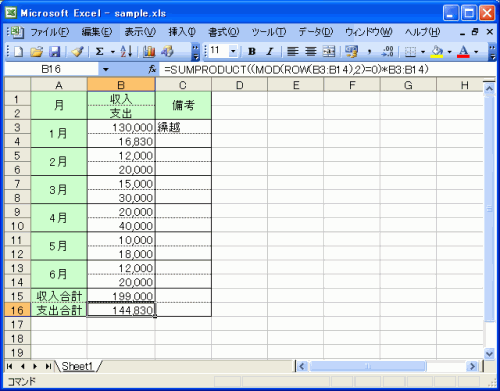Click the Excel application icon in the title bar
The image size is (500, 391).
11,13
